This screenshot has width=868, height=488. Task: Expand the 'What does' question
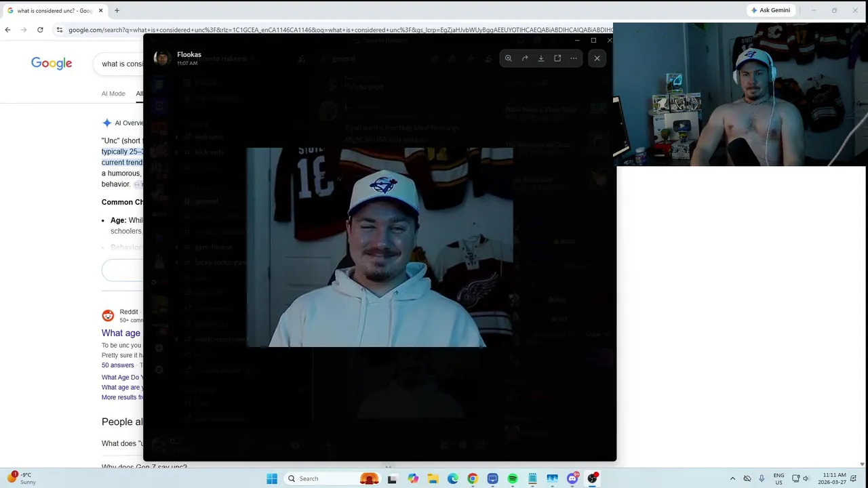pos(122,443)
